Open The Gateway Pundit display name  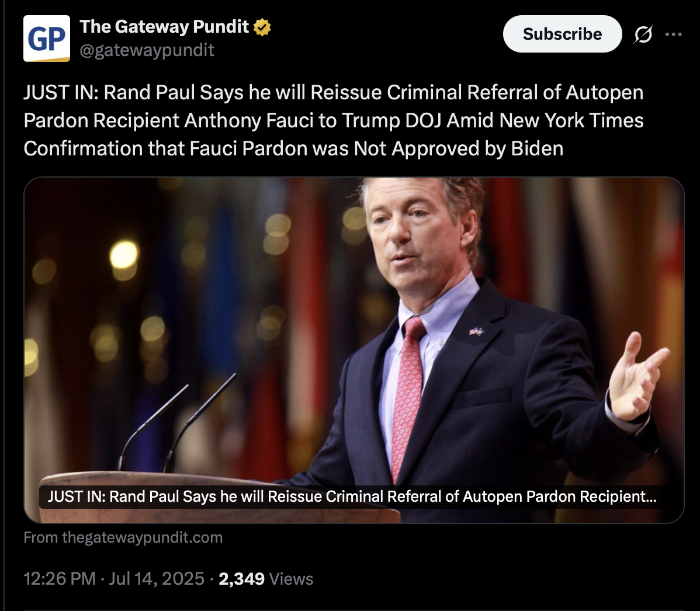click(164, 27)
